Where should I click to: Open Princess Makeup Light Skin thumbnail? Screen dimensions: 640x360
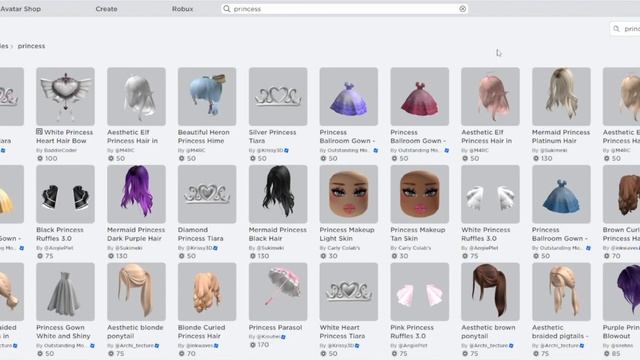click(x=349, y=194)
